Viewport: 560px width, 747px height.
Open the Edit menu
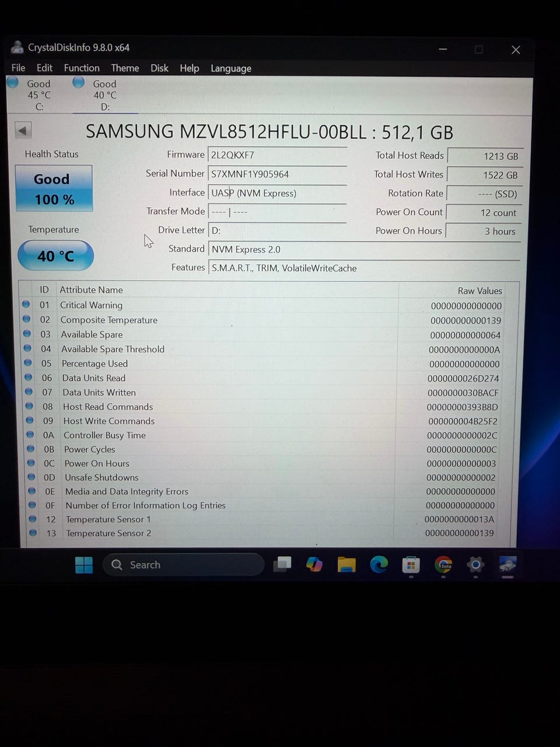pos(44,68)
